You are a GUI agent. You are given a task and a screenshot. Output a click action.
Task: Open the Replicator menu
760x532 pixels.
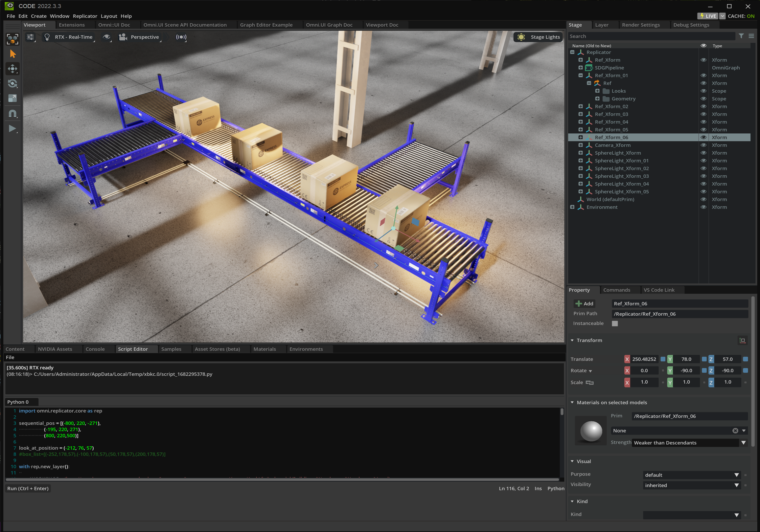(x=85, y=16)
